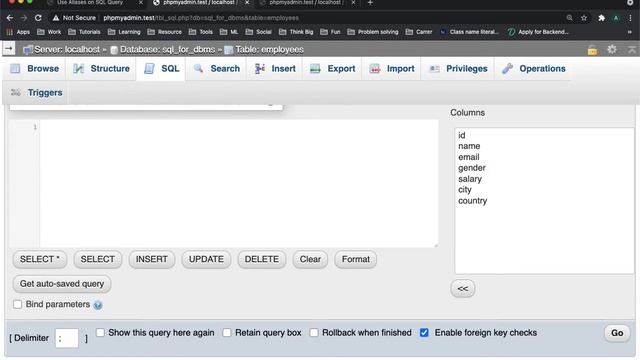Insert selected column with << button
This screenshot has width=640, height=360.
click(462, 289)
